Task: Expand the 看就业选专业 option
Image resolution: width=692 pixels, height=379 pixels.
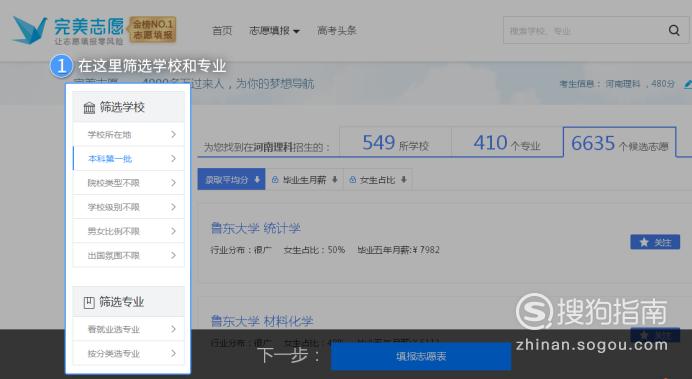Action: (128, 329)
